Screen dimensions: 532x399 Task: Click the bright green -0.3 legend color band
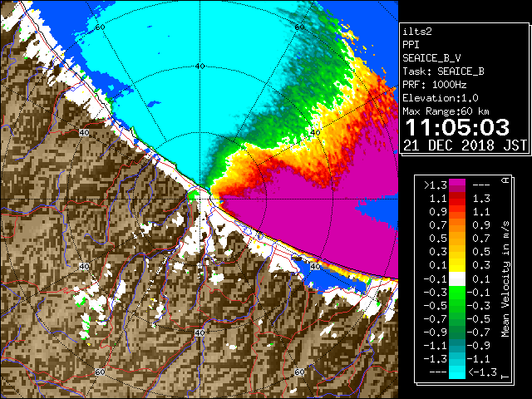457,292
